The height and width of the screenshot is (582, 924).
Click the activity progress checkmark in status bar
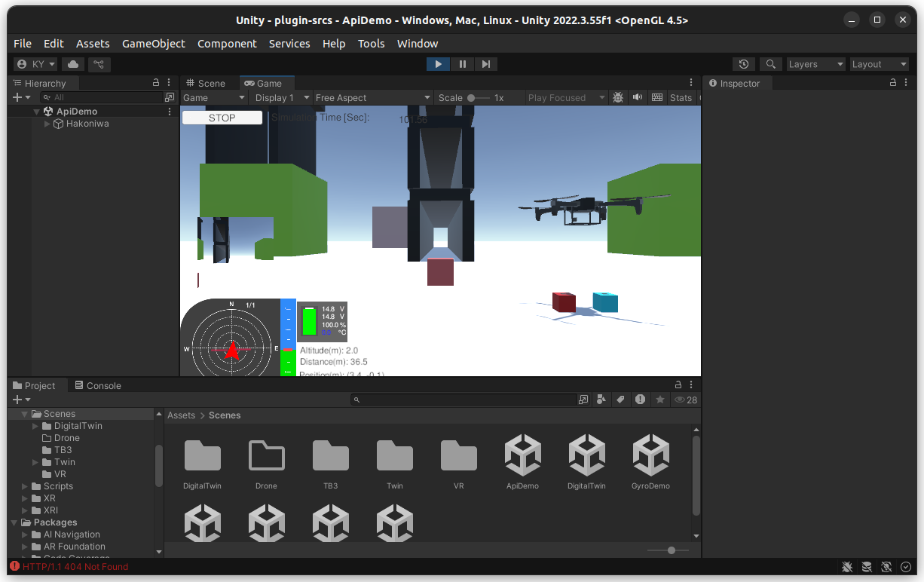pyautogui.click(x=906, y=566)
